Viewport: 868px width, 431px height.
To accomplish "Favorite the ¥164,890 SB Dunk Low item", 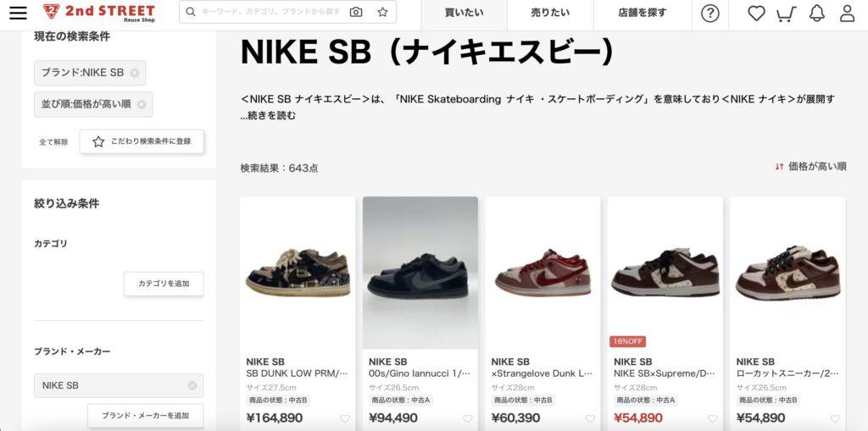I will click(345, 419).
